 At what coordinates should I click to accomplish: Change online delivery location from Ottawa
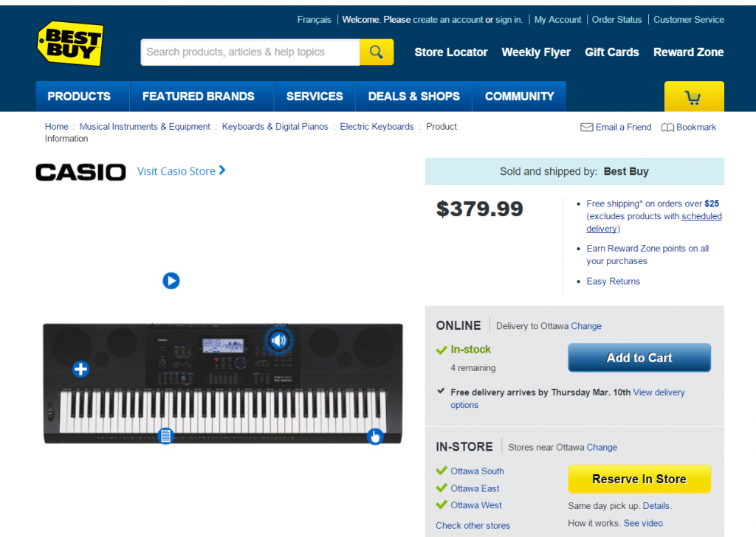click(x=585, y=326)
